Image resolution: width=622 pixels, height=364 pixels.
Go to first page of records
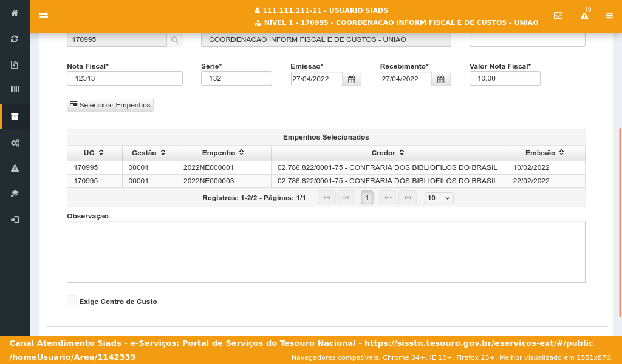(327, 198)
